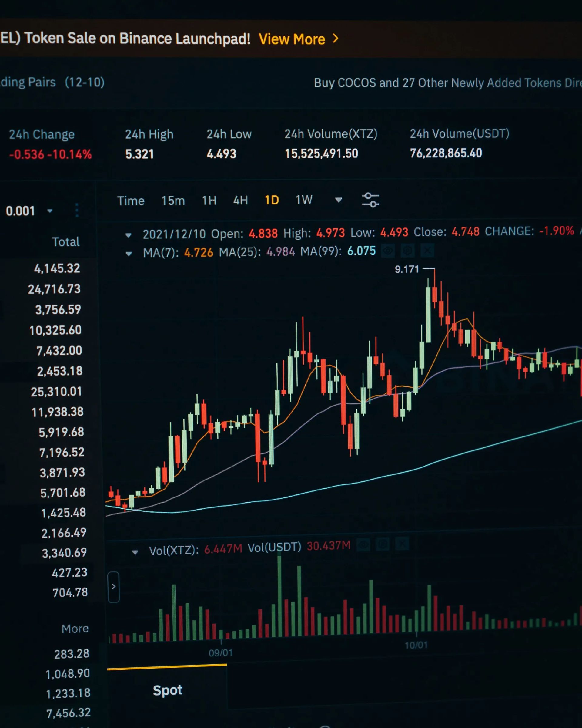
Task: Hide the MA indicator using its eye icon
Action: click(388, 251)
